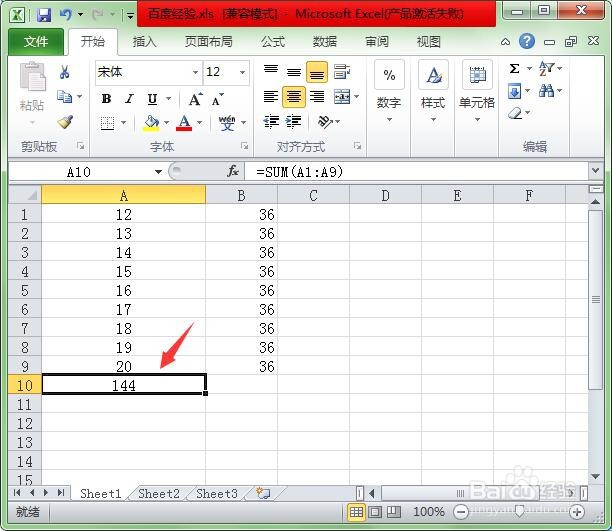The width and height of the screenshot is (612, 531).
Task: Toggle Center horizontal alignment
Action: (294, 96)
